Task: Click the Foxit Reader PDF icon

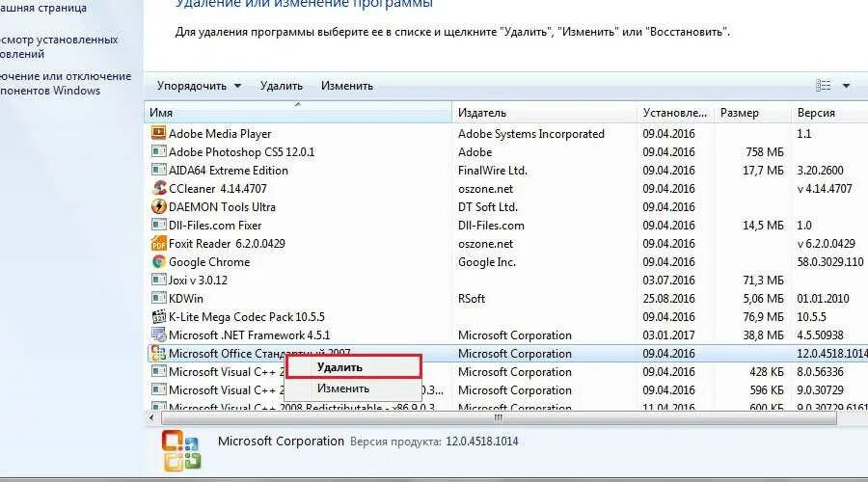Action: (158, 243)
